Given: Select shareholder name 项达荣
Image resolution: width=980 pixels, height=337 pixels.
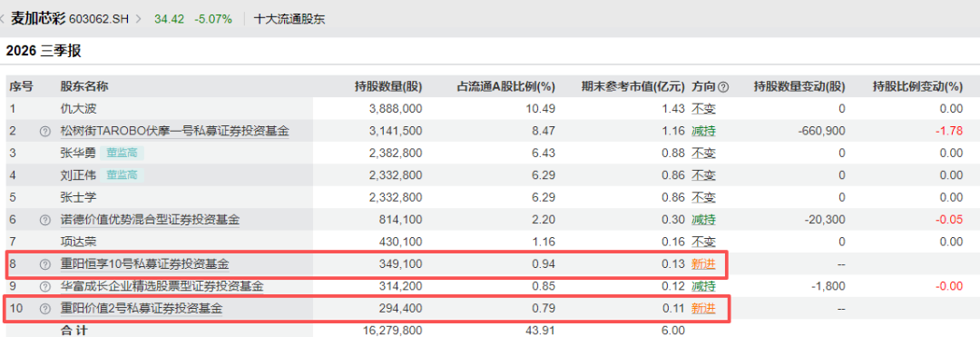Looking at the screenshot, I should click(x=78, y=242).
